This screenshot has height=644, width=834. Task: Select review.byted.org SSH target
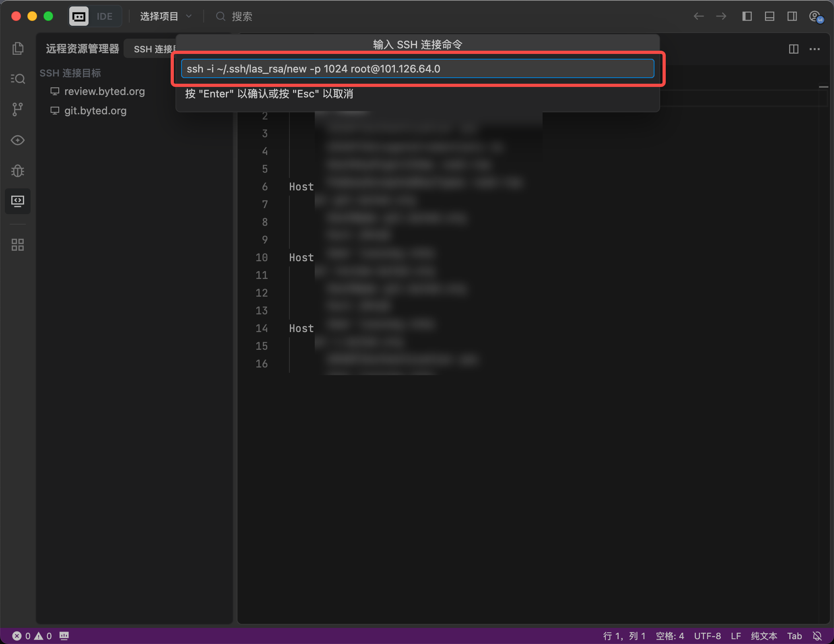[104, 91]
